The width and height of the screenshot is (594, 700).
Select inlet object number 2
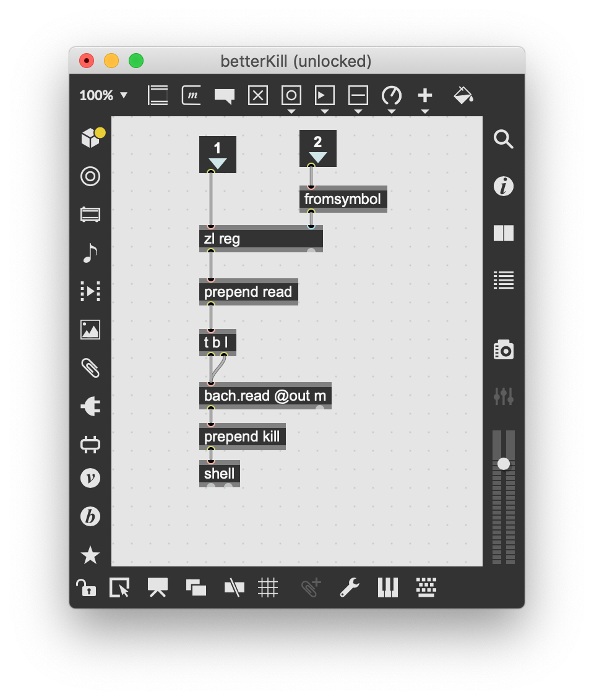tap(317, 148)
